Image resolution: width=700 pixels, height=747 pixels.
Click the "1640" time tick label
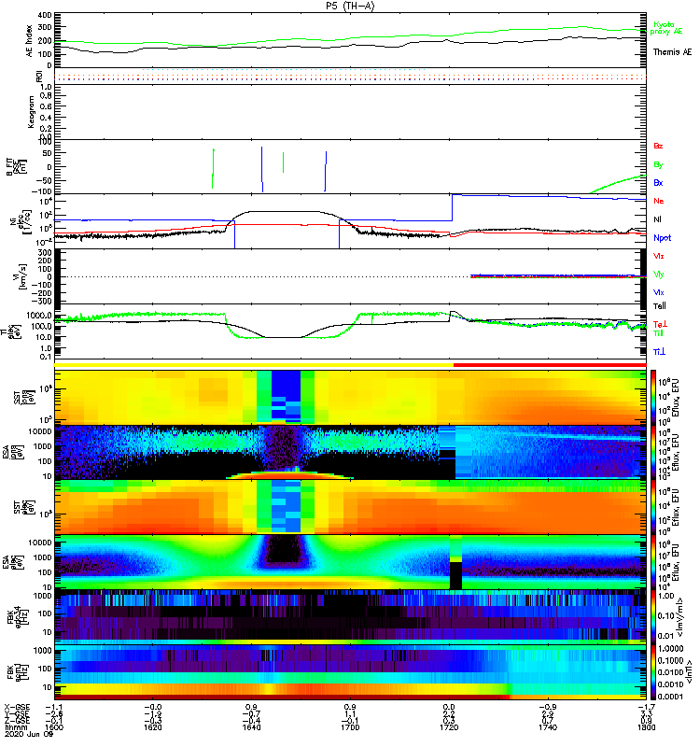pyautogui.click(x=251, y=727)
